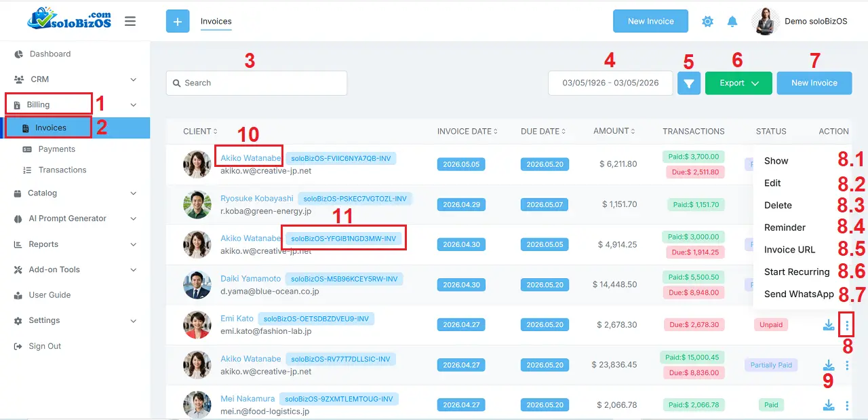Open client link Daiki Yamamoto
The height and width of the screenshot is (420, 868).
pyautogui.click(x=250, y=279)
